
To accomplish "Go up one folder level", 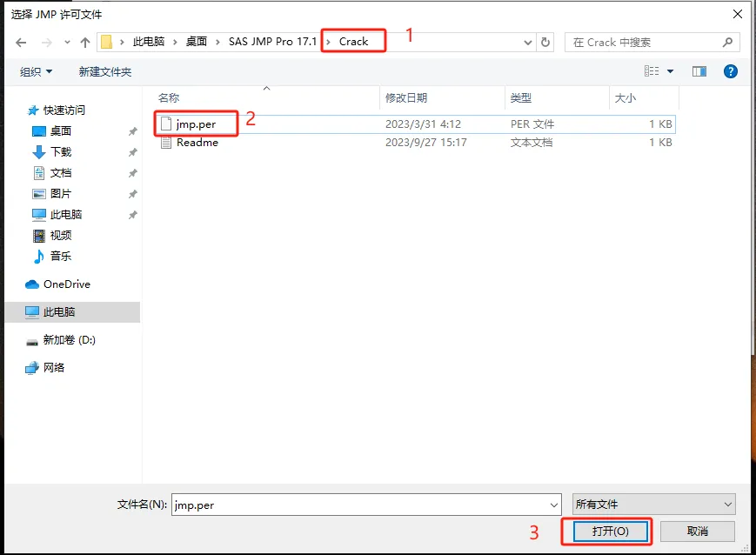I will (85, 43).
